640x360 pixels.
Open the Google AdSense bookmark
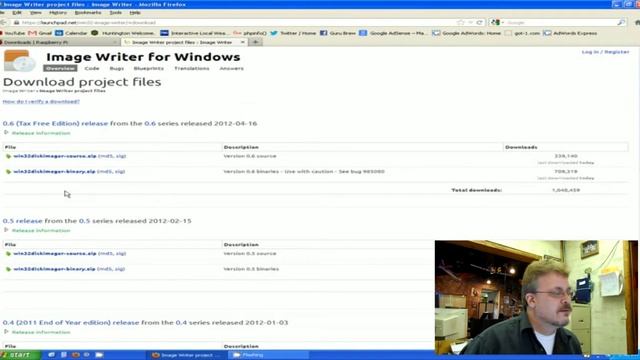392,33
